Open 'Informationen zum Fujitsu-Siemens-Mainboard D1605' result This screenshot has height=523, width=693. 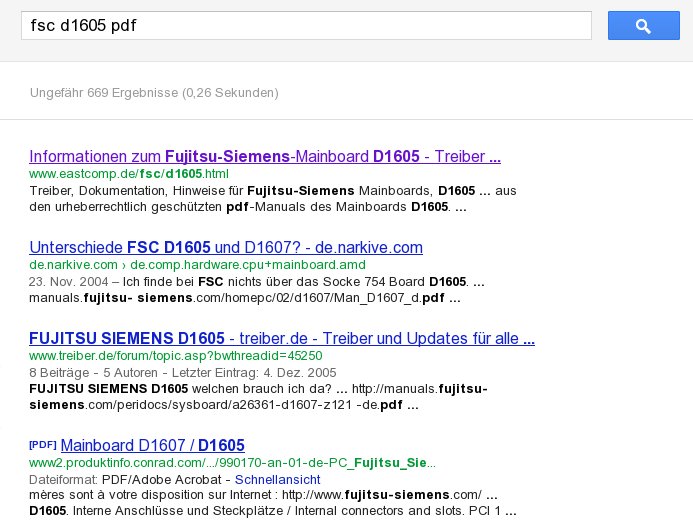(265, 157)
